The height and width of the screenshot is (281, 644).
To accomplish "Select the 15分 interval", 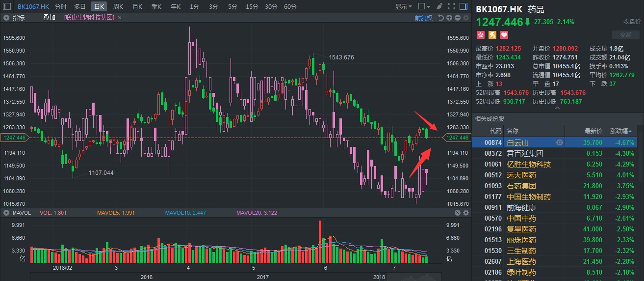I will click(252, 7).
